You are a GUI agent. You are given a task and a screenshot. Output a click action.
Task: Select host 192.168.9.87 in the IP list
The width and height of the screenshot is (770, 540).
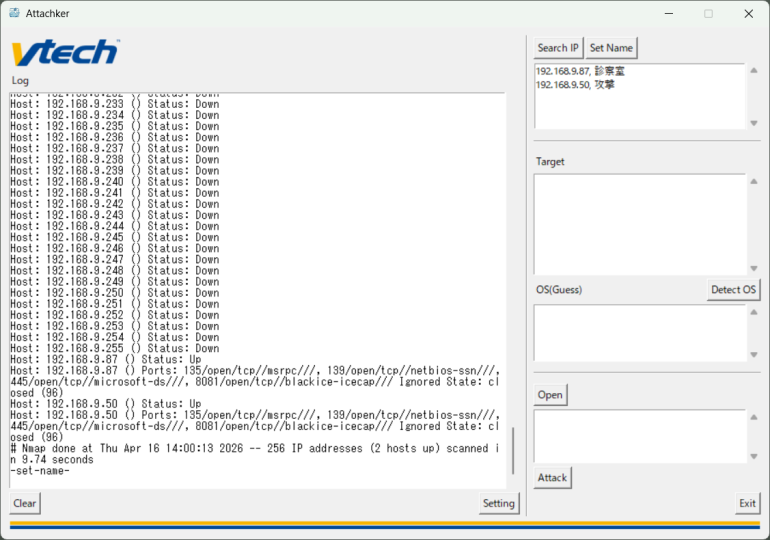click(580, 72)
